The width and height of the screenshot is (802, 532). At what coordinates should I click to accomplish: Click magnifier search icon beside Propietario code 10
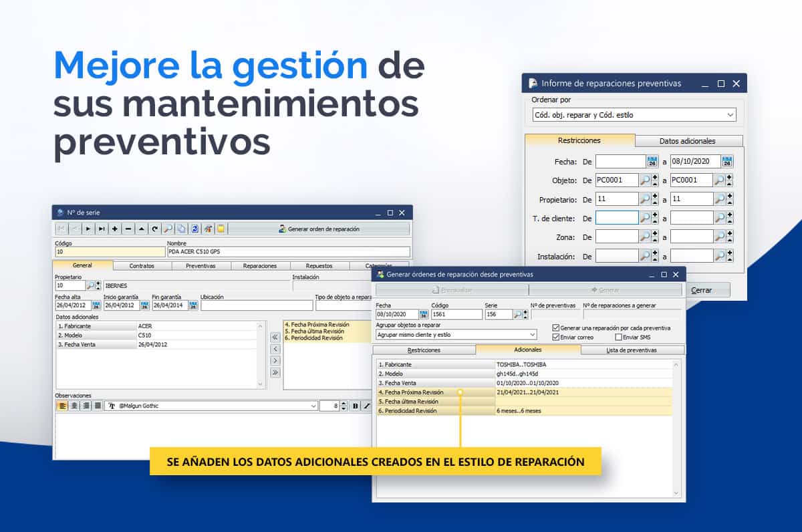tap(91, 285)
